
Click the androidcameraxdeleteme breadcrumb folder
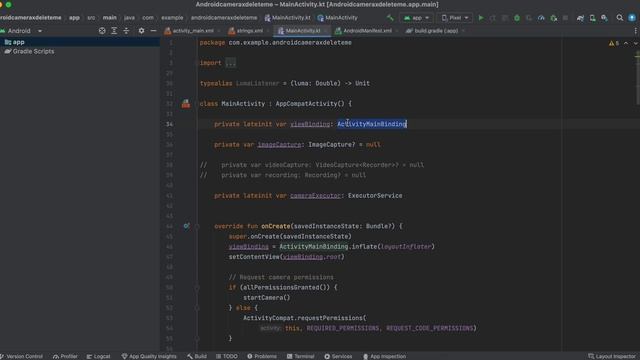[224, 18]
